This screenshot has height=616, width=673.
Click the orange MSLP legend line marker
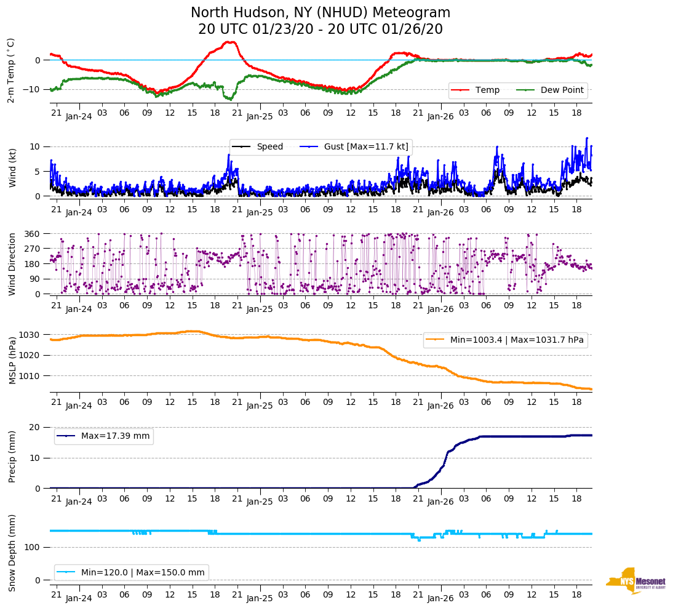pos(436,340)
